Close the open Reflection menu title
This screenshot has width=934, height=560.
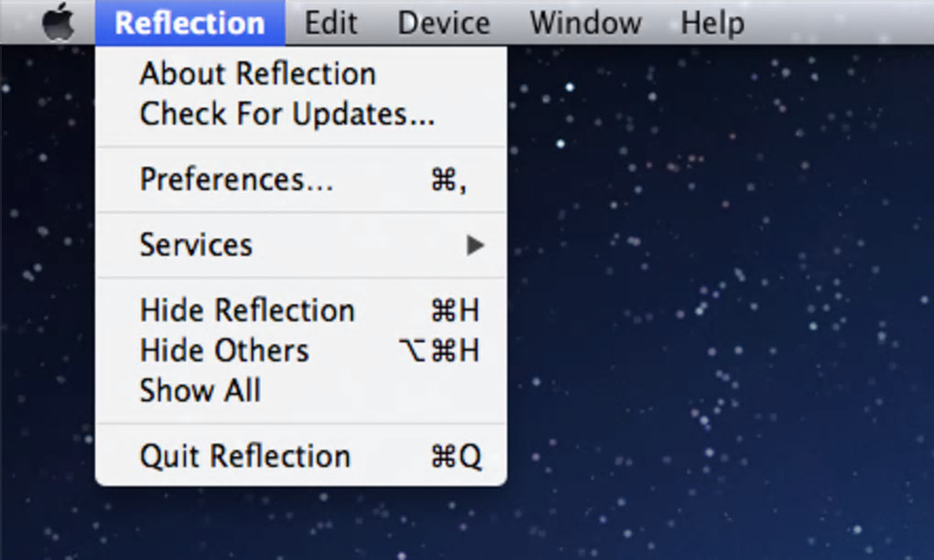190,22
